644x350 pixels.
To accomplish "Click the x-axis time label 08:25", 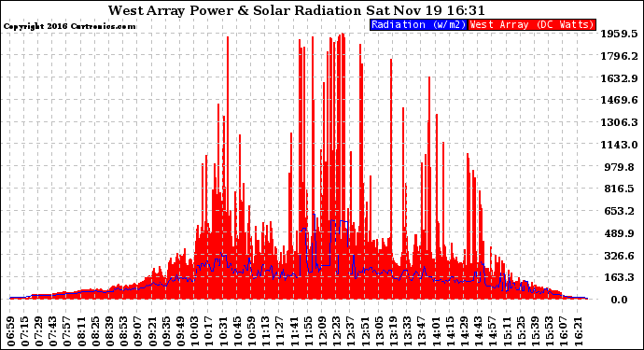I will tap(96, 331).
